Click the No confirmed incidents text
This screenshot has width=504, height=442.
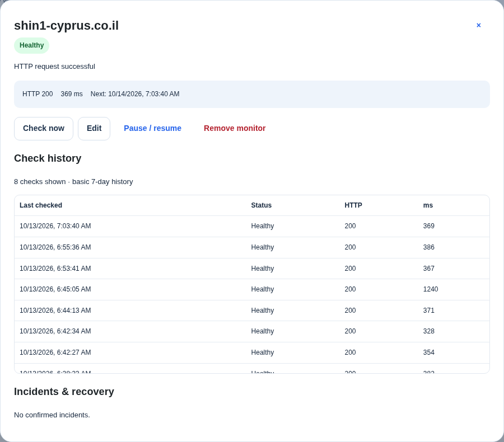(x=52, y=415)
